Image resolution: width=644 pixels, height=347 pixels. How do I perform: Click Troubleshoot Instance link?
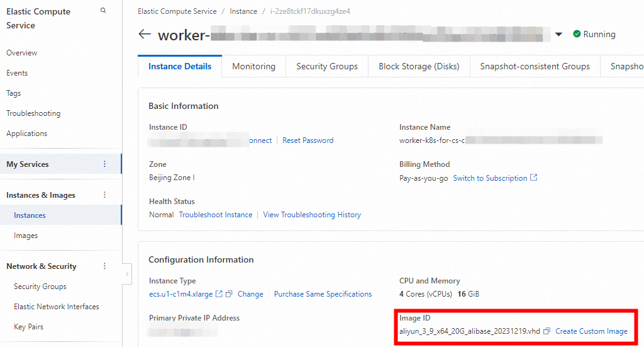(216, 215)
